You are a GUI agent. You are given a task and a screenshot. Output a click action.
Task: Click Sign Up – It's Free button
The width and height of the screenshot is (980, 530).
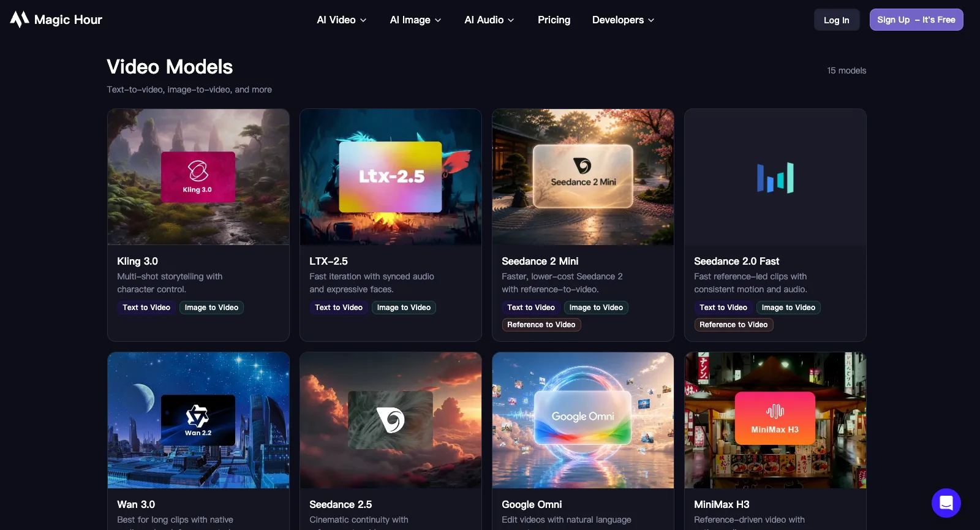[x=916, y=20]
